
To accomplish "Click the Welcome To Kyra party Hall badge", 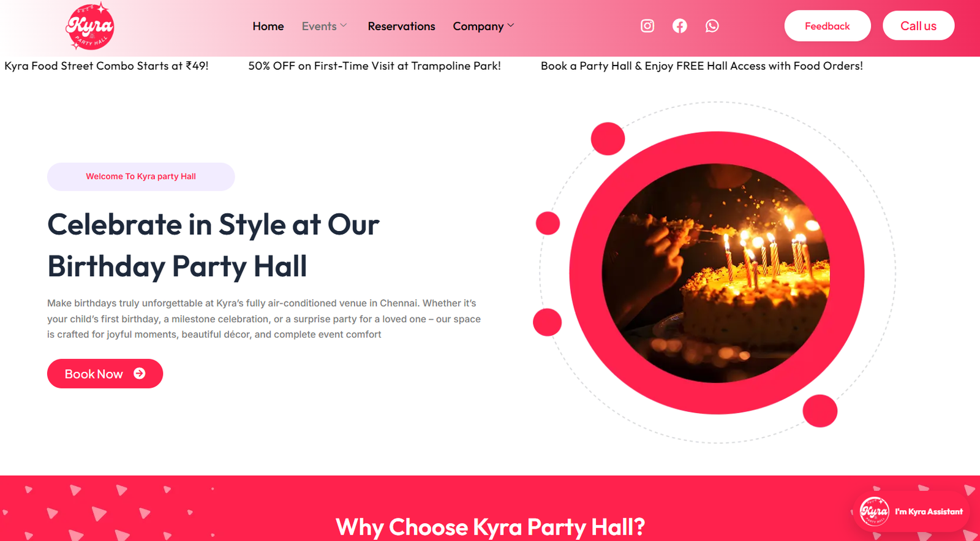I will coord(141,176).
